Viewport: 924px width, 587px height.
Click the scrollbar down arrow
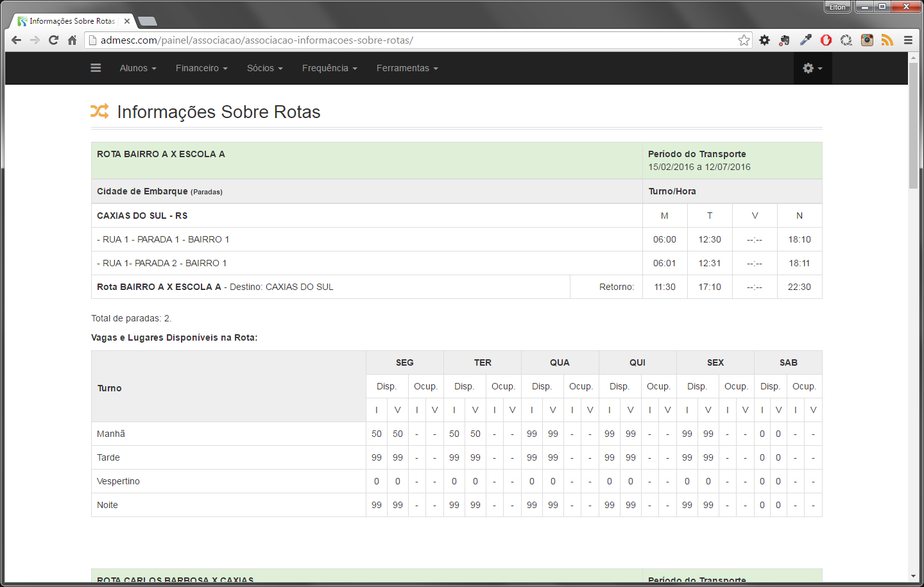913,576
